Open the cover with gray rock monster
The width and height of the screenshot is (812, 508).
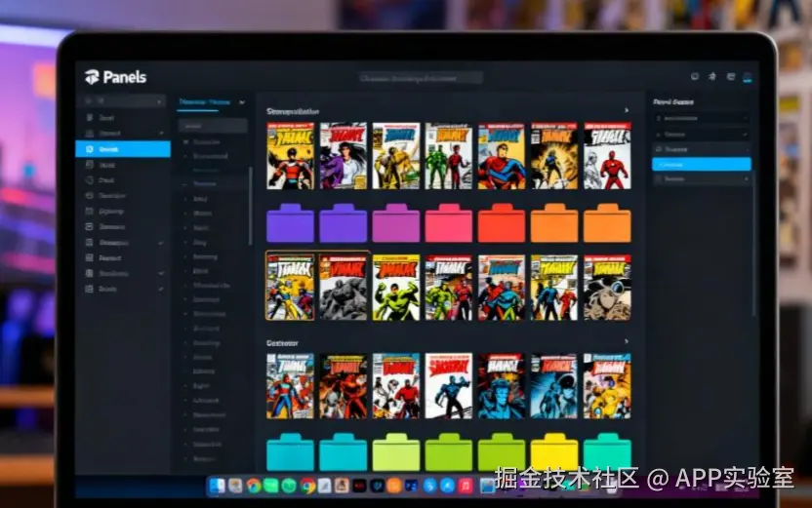coord(343,287)
